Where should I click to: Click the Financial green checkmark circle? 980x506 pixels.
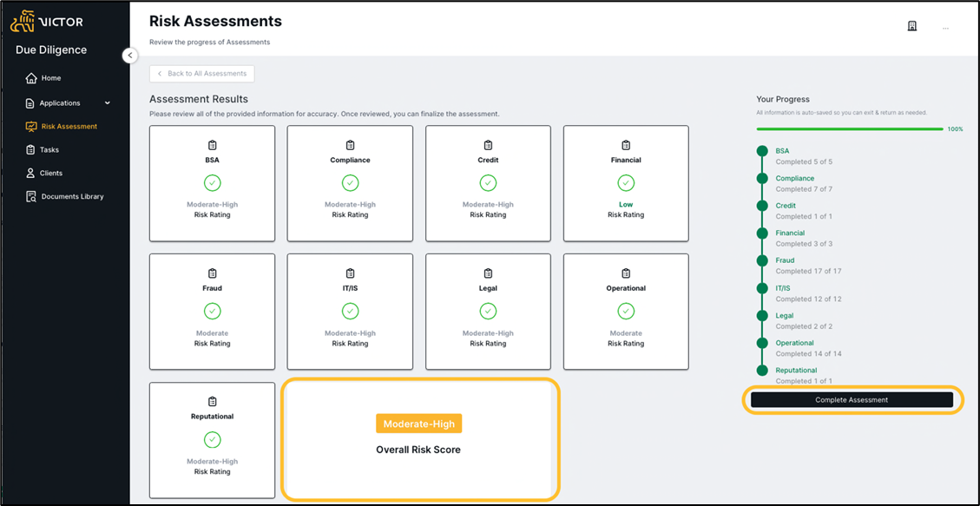[x=626, y=183]
